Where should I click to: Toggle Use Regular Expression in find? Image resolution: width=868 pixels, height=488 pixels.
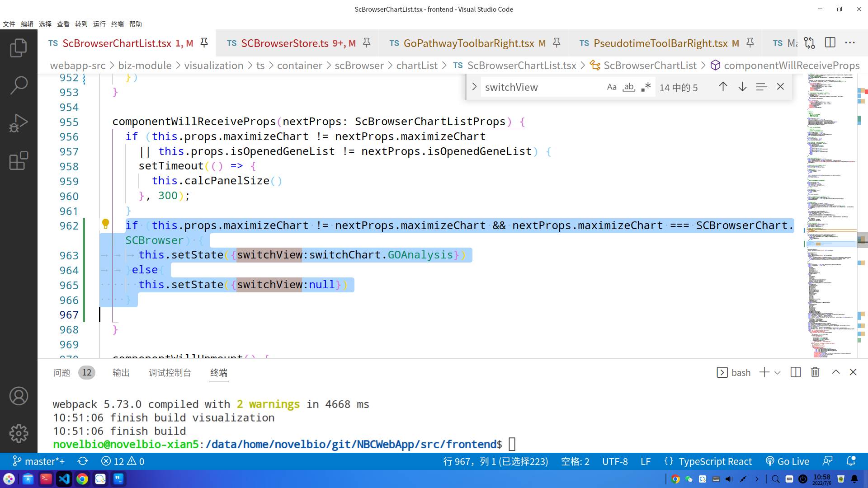click(646, 87)
